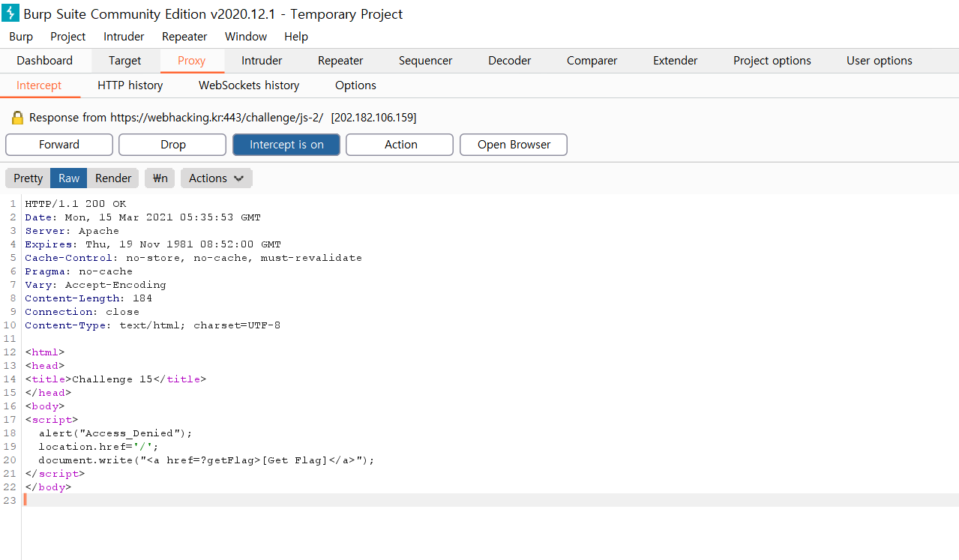Select the Raw message view
The height and width of the screenshot is (560, 959).
pyautogui.click(x=69, y=178)
